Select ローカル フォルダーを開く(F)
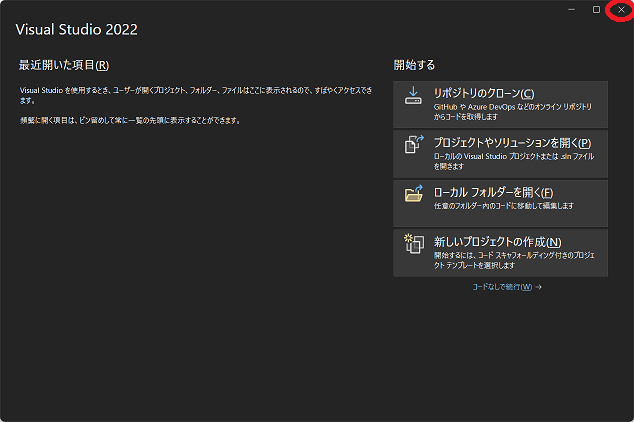This screenshot has height=422, width=634. (500, 203)
